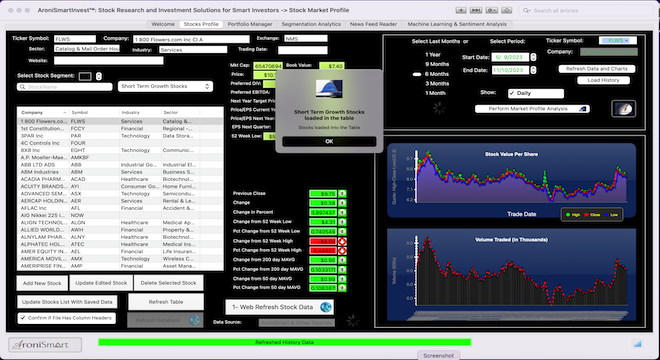This screenshot has height=360, width=660.
Task: Click up-arrow indicator beside Pct Change from 52 Week Low
Action: coord(342,232)
